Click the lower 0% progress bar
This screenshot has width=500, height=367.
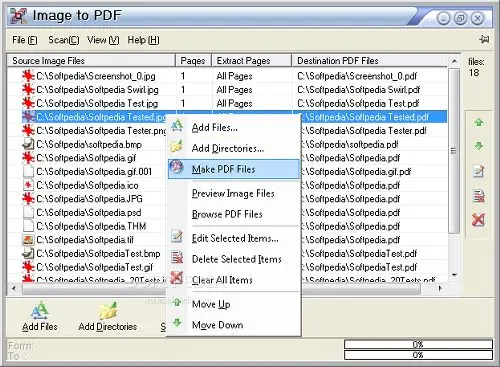418,355
